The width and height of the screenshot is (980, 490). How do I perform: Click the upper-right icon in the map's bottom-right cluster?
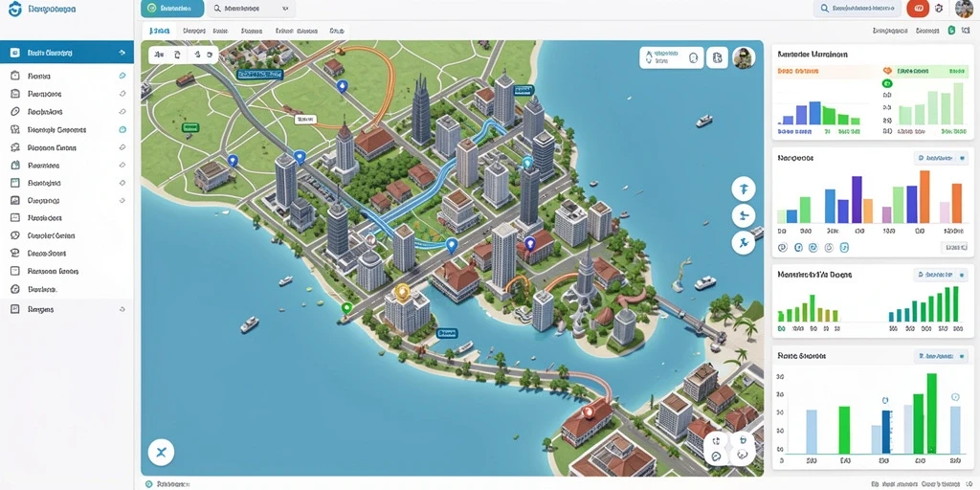coord(743,440)
